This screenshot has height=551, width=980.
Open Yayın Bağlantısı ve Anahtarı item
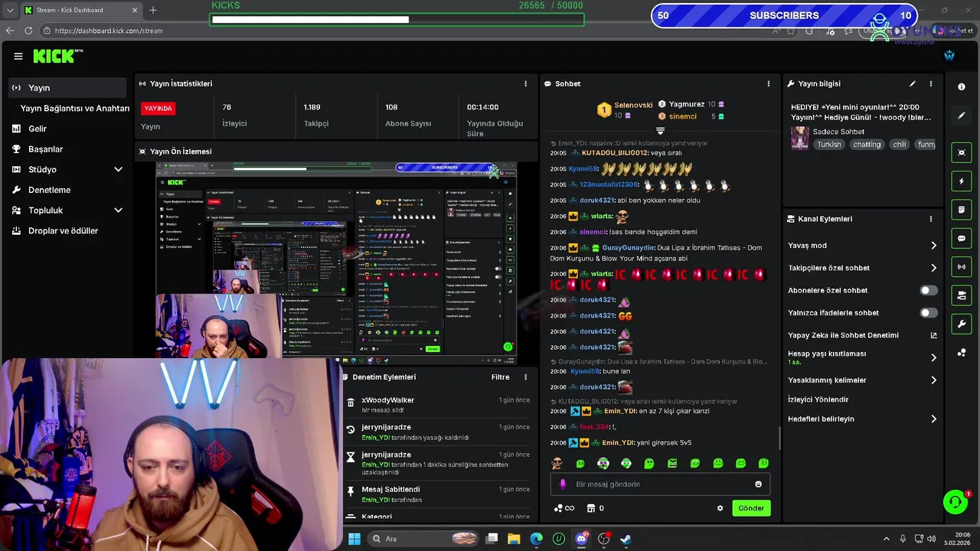(x=75, y=109)
